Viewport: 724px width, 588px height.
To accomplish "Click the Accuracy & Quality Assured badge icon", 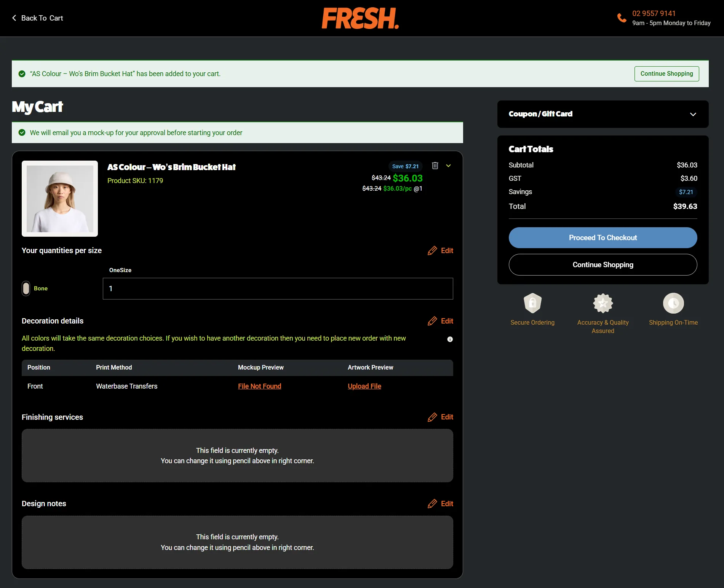I will (x=603, y=303).
